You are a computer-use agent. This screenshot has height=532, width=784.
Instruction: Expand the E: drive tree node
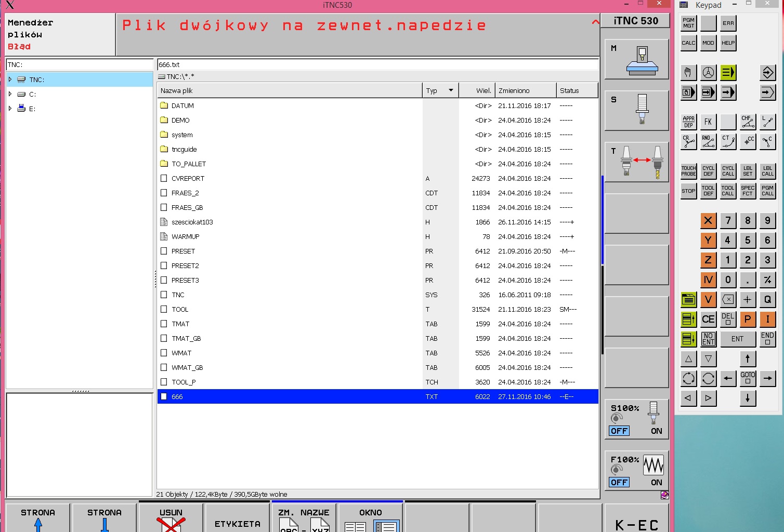click(x=10, y=109)
